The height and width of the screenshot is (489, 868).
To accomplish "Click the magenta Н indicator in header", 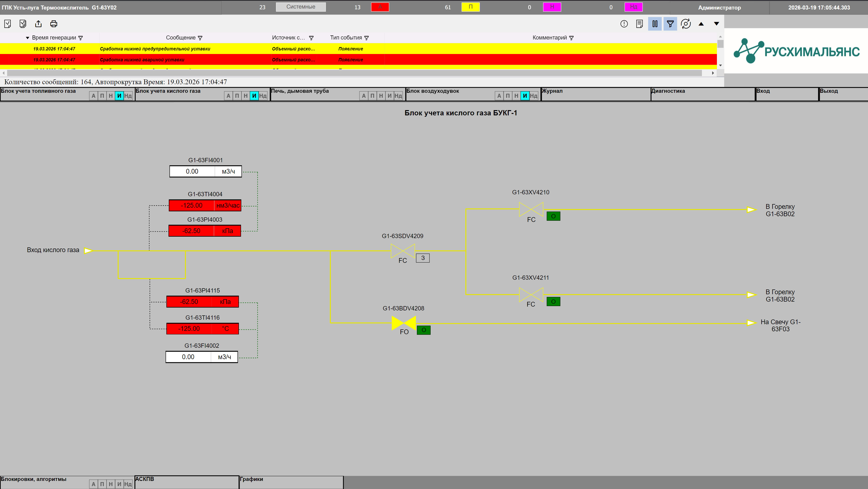I will click(552, 7).
